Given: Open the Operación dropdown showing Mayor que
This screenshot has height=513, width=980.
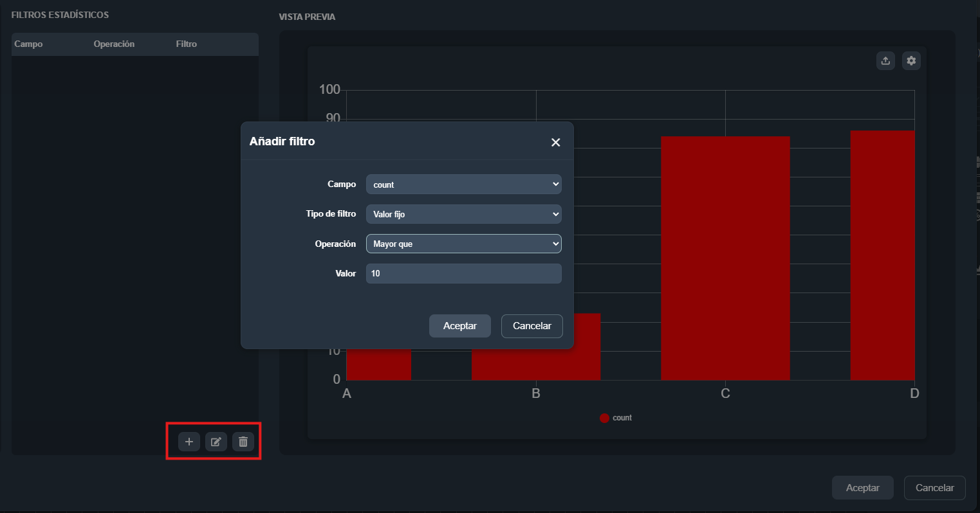Looking at the screenshot, I should coord(463,244).
